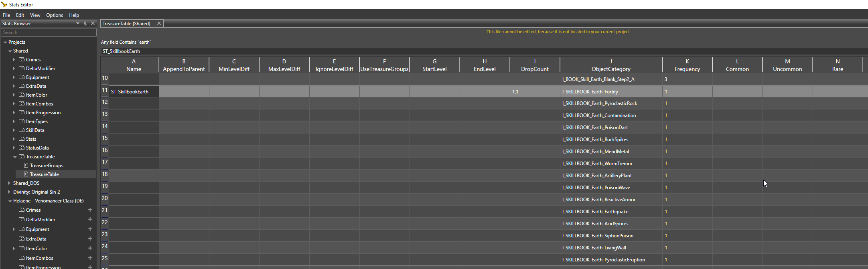Select the ItemProgression folder icon under Shared
The image size is (868, 269).
coord(22,113)
